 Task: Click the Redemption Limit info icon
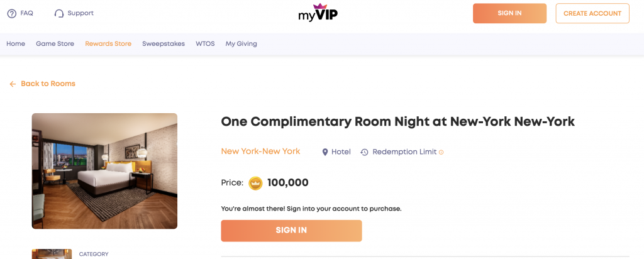[441, 152]
